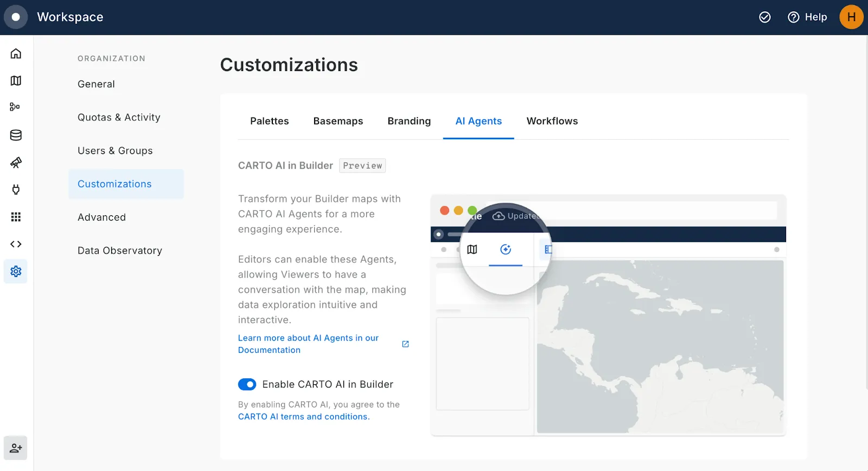
Task: Open the Connections plug icon
Action: 16,190
